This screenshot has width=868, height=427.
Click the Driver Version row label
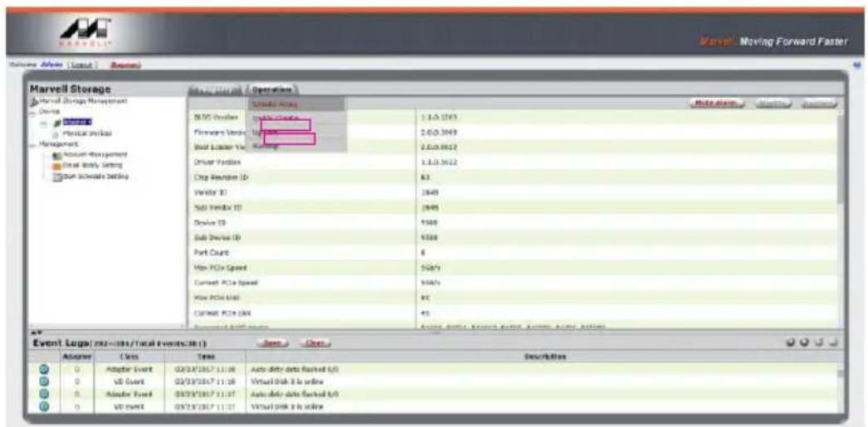tap(216, 163)
